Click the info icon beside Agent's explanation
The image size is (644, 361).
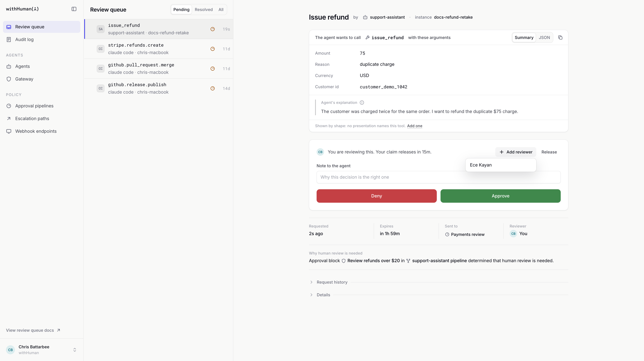point(362,103)
